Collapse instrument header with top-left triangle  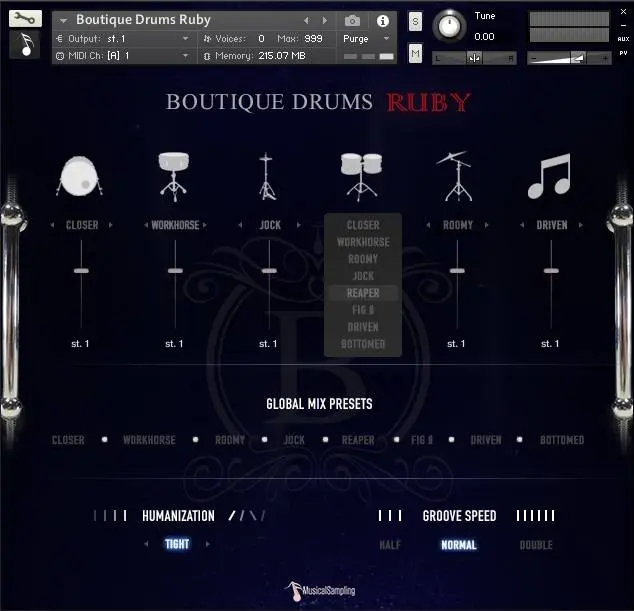tap(63, 20)
